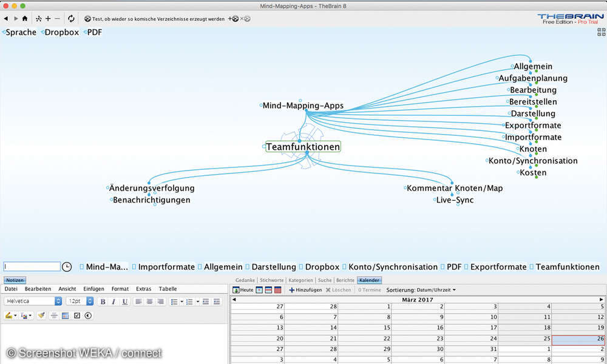Toggle centered text alignment
Image resolution: width=607 pixels, height=364 pixels.
[x=149, y=301]
